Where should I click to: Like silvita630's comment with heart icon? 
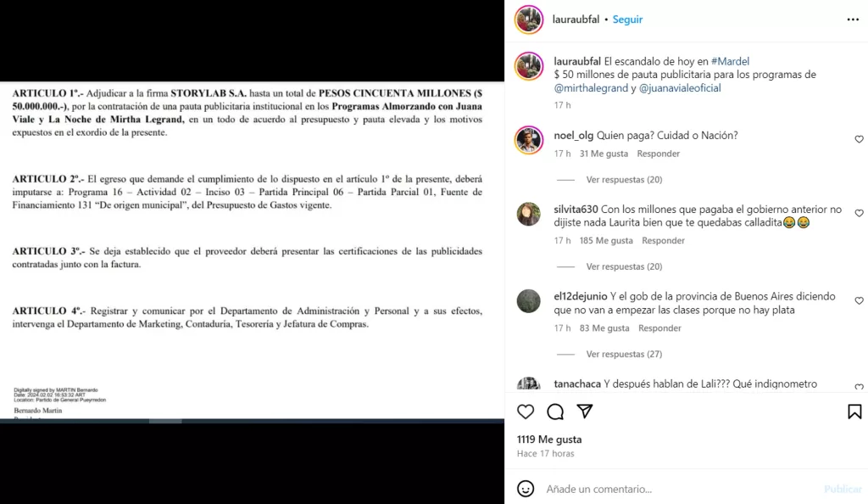coord(859,213)
